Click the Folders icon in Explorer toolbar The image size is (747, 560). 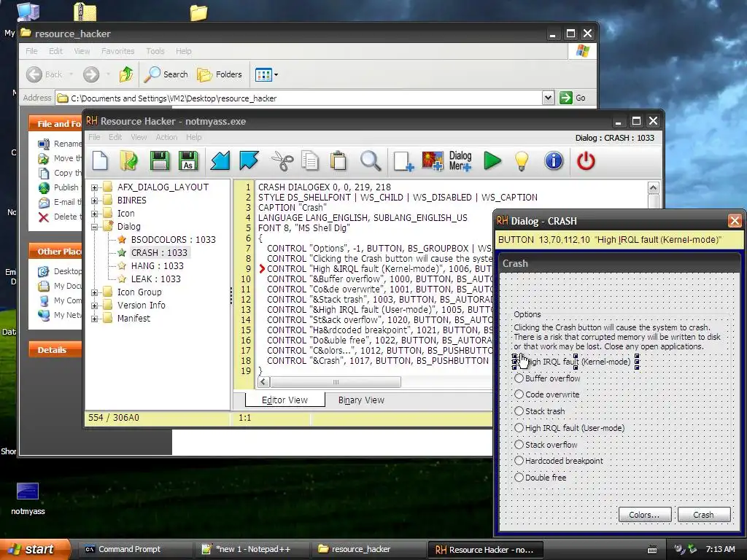pyautogui.click(x=204, y=75)
